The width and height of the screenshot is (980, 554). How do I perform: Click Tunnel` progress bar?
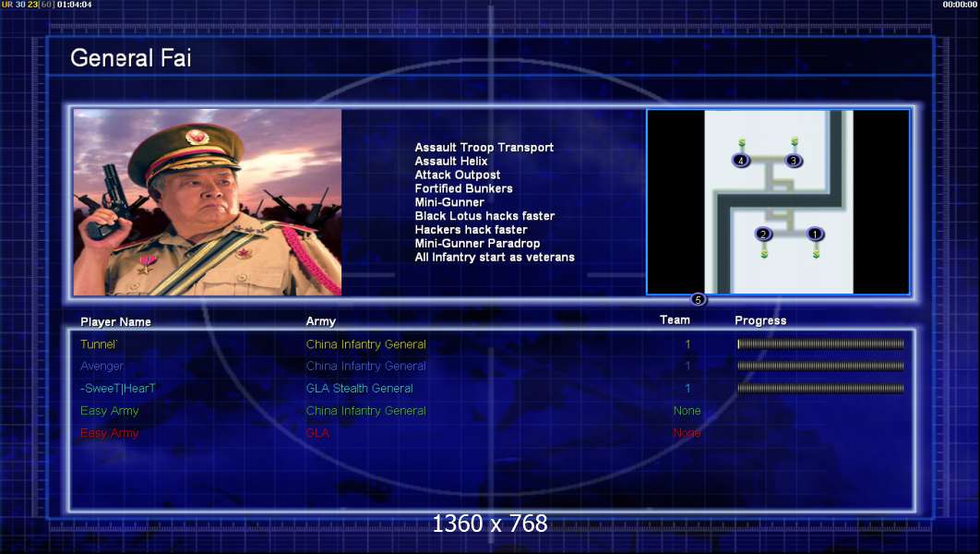click(820, 343)
